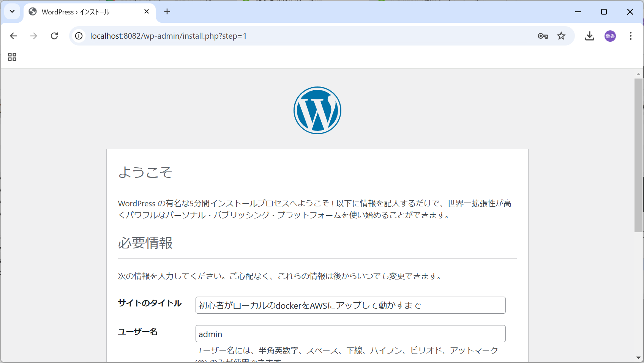Open the browser downloads icon
Screen dimensions: 644x363
590,36
